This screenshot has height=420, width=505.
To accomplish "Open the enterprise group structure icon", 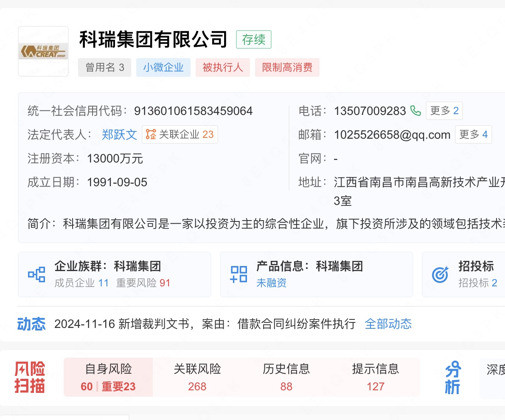I will click(x=37, y=274).
